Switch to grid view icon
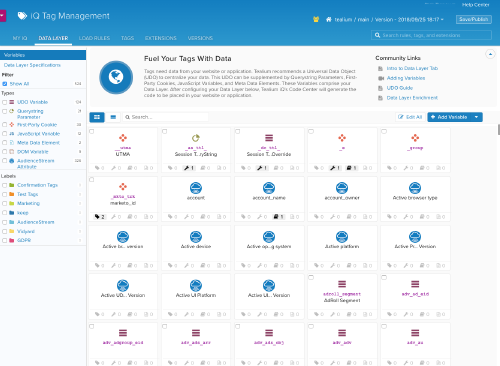The width and height of the screenshot is (500, 366). [x=97, y=117]
